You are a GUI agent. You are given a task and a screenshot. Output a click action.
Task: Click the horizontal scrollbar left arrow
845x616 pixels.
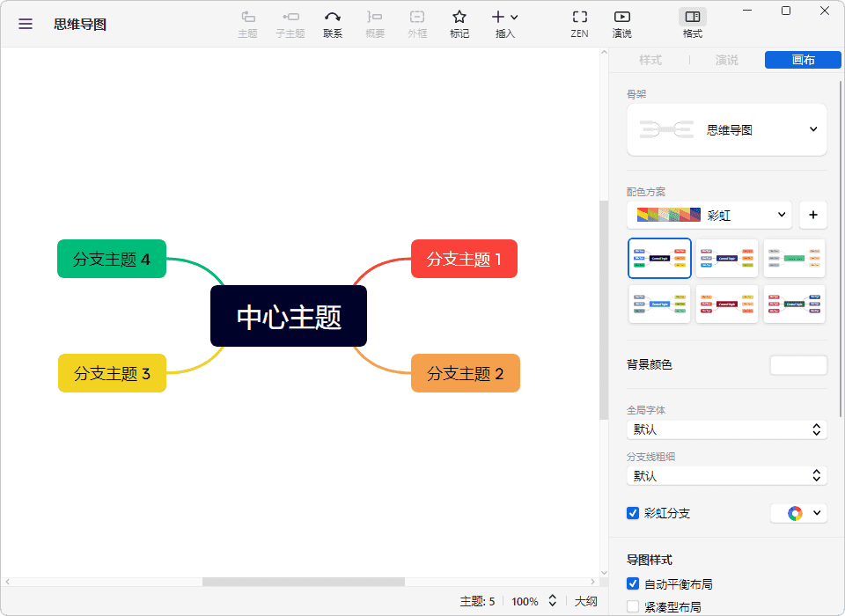tap(8, 582)
